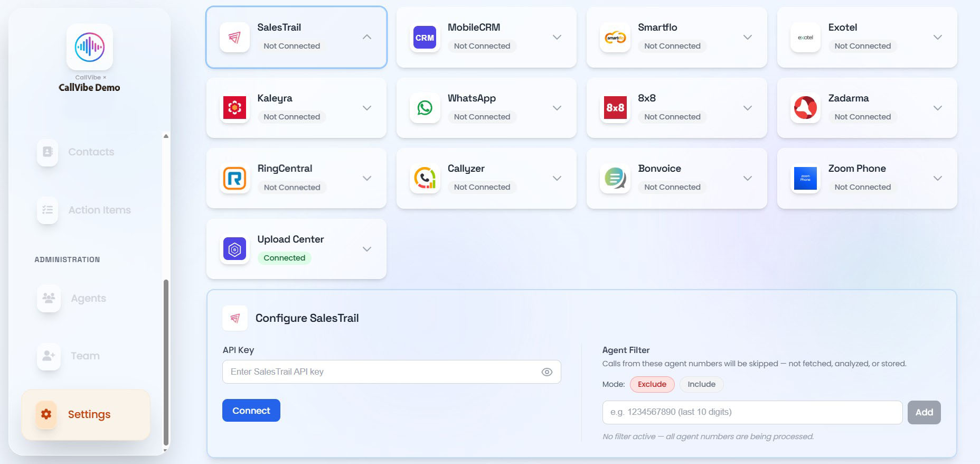This screenshot has height=464, width=980.
Task: Open Action Items in the sidebar
Action: (x=86, y=210)
